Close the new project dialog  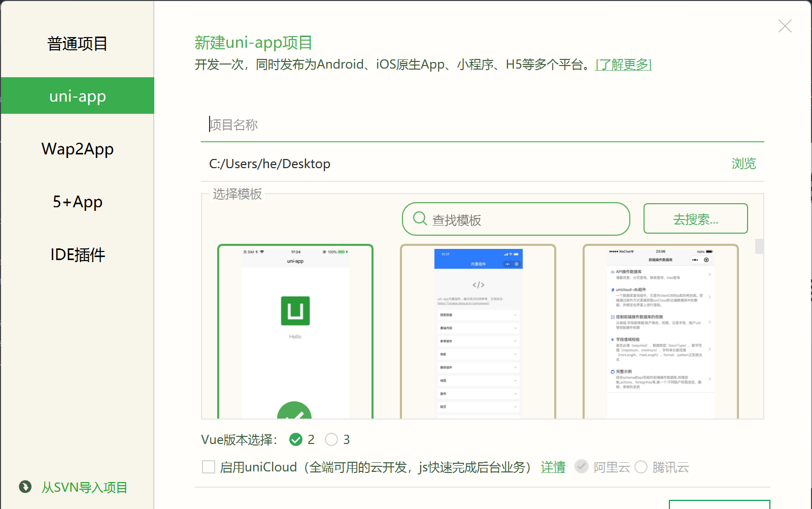785,26
